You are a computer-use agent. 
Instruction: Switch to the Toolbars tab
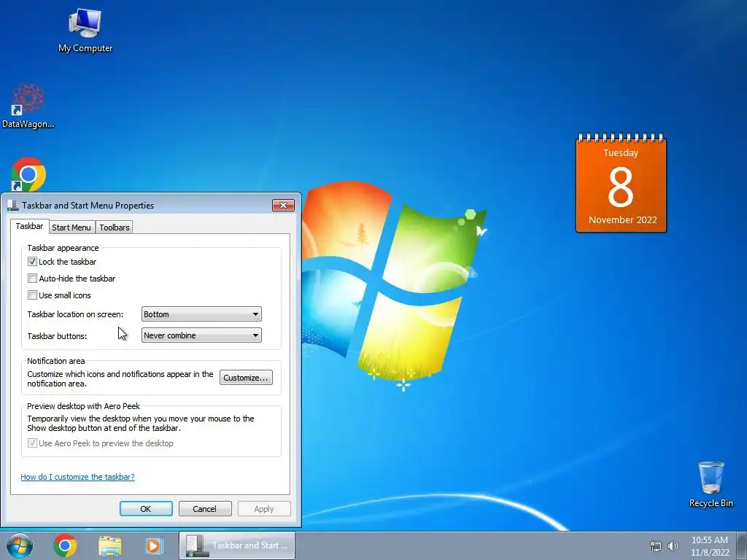tap(115, 227)
